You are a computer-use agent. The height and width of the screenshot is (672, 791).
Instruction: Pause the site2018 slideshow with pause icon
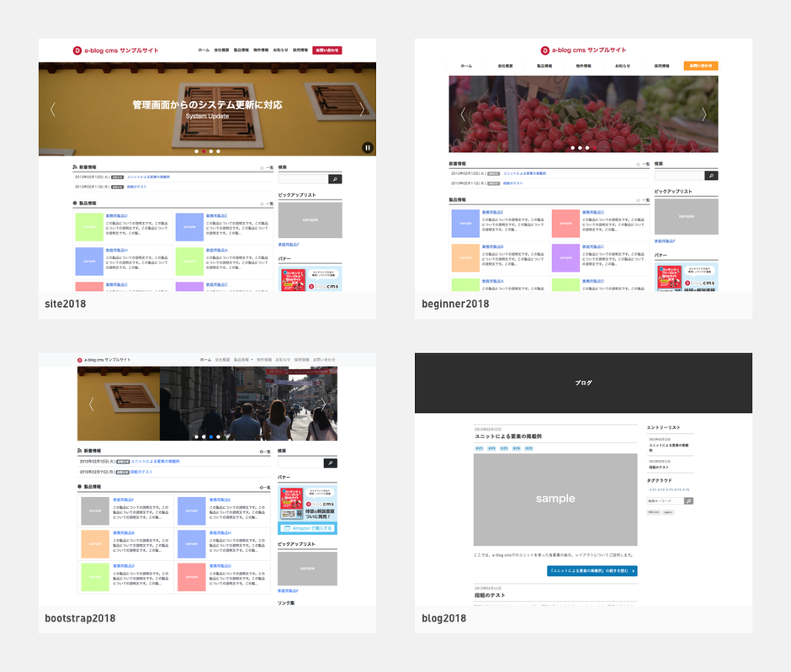[367, 148]
